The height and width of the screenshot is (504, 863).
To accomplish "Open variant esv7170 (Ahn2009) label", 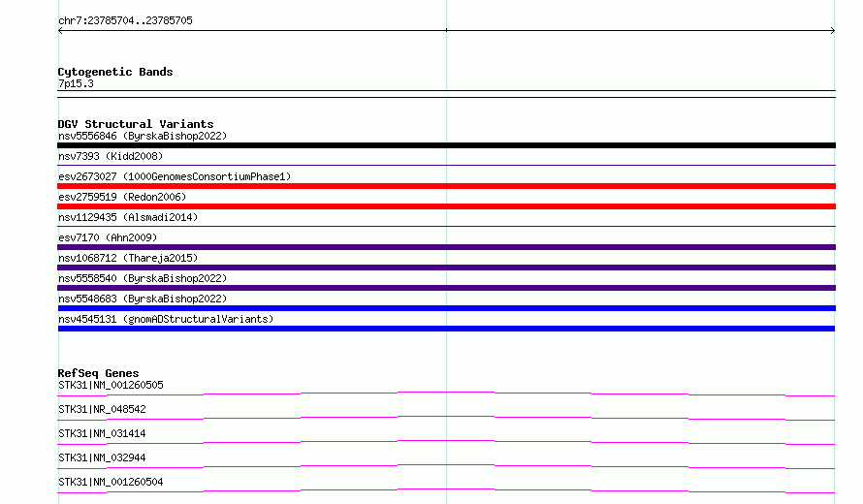I will pos(108,237).
